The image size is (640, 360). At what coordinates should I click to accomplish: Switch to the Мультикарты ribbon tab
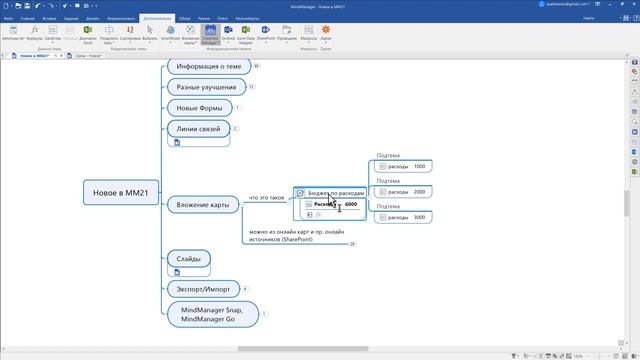tap(247, 18)
